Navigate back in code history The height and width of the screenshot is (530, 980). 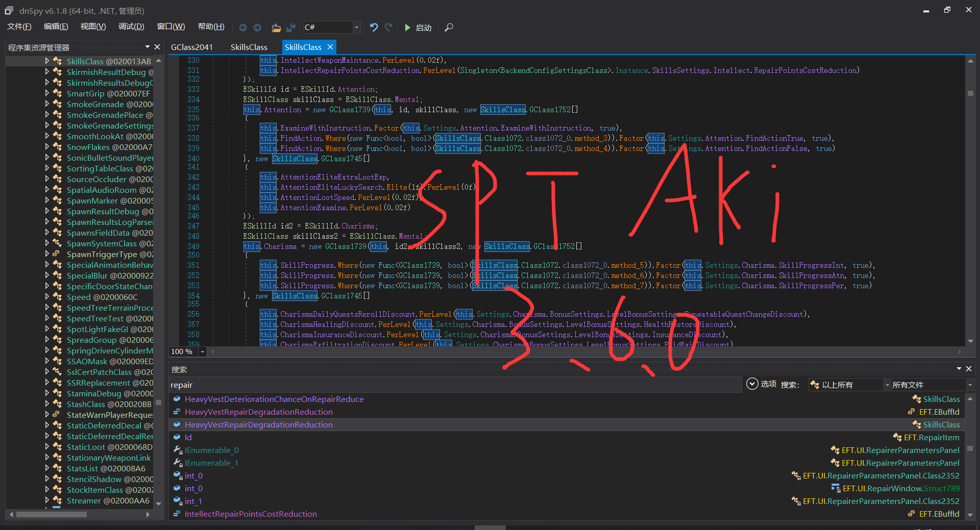coord(243,28)
